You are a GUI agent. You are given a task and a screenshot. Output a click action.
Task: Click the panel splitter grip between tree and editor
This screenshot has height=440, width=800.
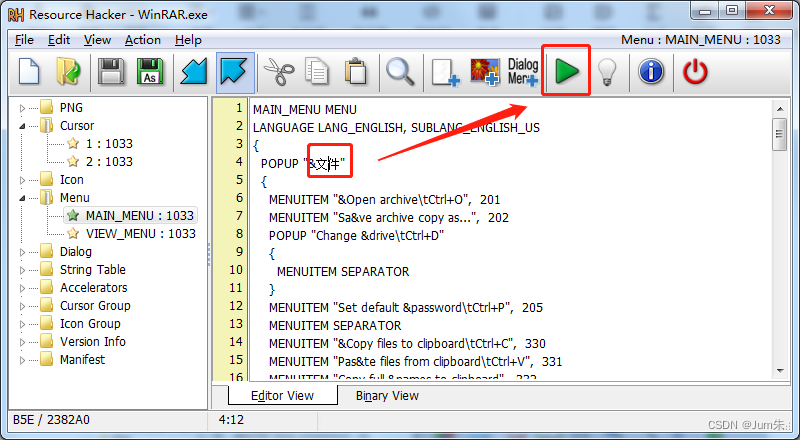pyautogui.click(x=209, y=255)
